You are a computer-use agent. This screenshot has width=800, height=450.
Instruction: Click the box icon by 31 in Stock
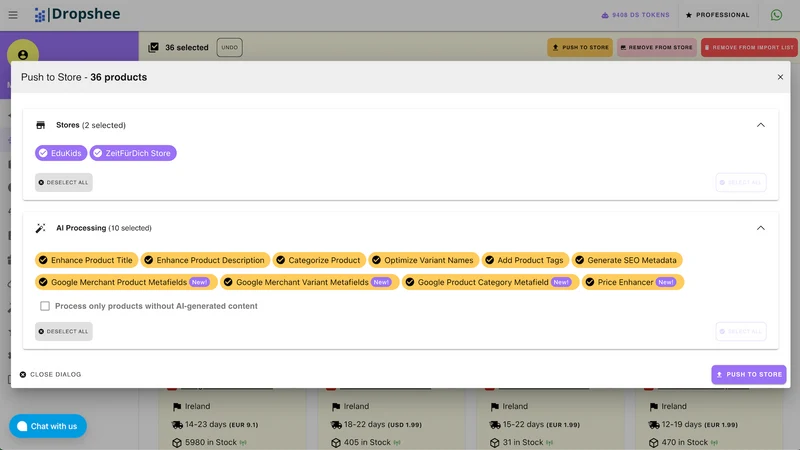point(495,443)
